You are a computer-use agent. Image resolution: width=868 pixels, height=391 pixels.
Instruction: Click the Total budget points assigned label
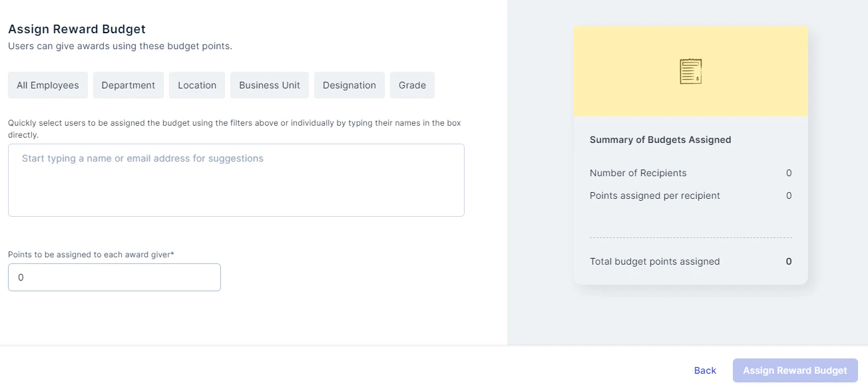pyautogui.click(x=655, y=261)
